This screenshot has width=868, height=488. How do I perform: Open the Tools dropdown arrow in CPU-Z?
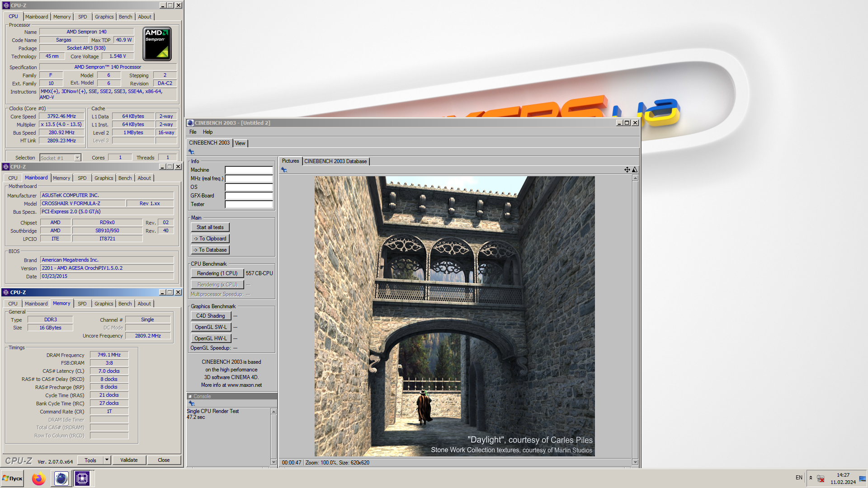point(107,460)
